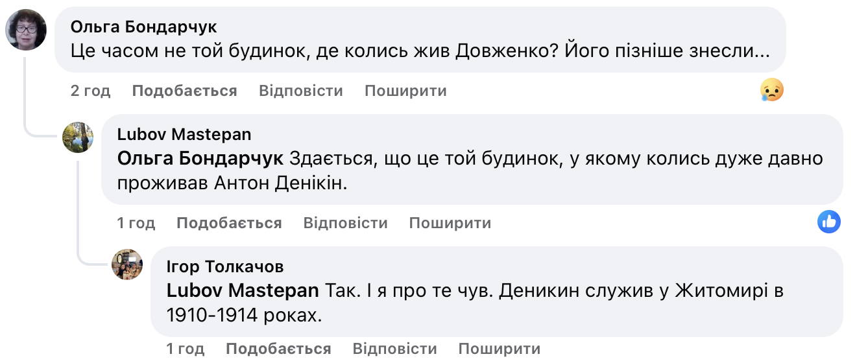Share Lubov Mastepan's reply via Поширити
Viewport: 868px width, 363px height.
click(x=450, y=224)
